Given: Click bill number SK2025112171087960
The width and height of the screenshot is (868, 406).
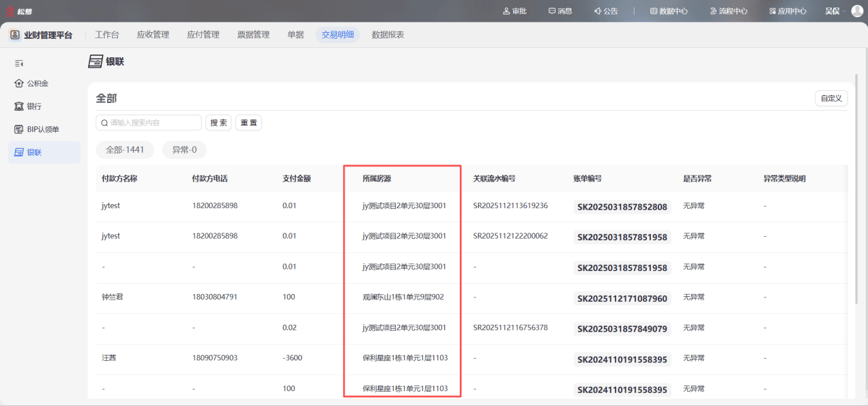Looking at the screenshot, I should [x=622, y=298].
